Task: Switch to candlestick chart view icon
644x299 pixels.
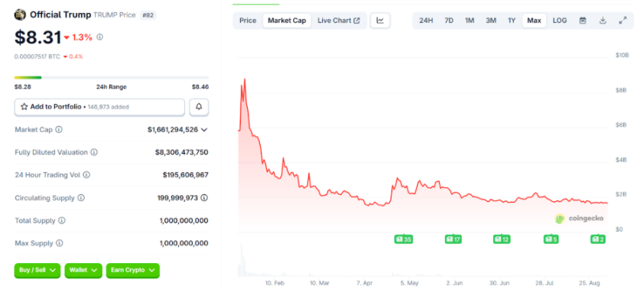Action: tap(380, 21)
